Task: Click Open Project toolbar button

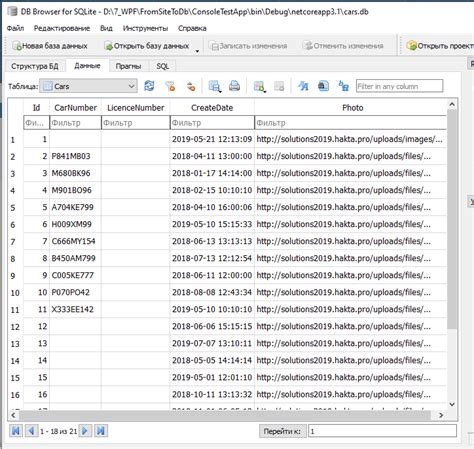Action: 440,46
